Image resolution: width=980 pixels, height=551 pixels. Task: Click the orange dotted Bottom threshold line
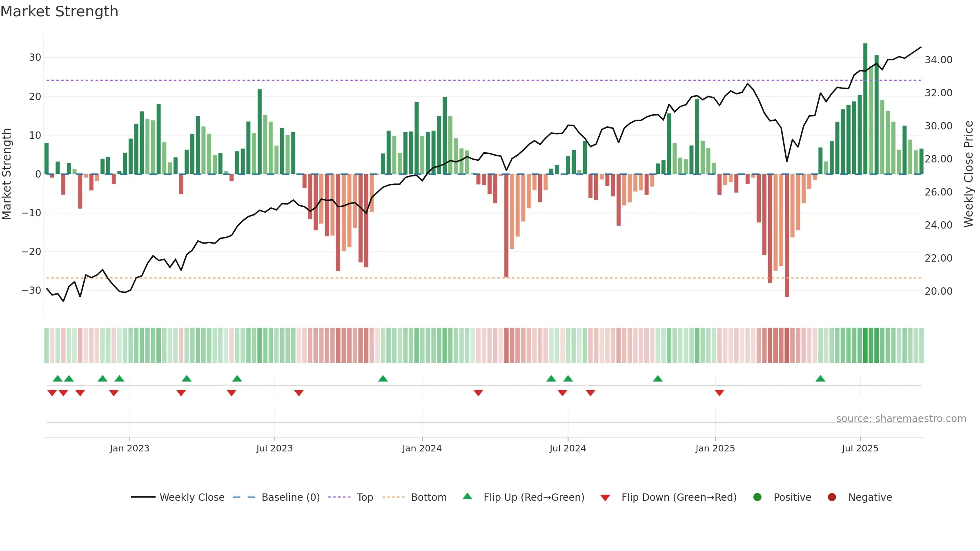483,278
